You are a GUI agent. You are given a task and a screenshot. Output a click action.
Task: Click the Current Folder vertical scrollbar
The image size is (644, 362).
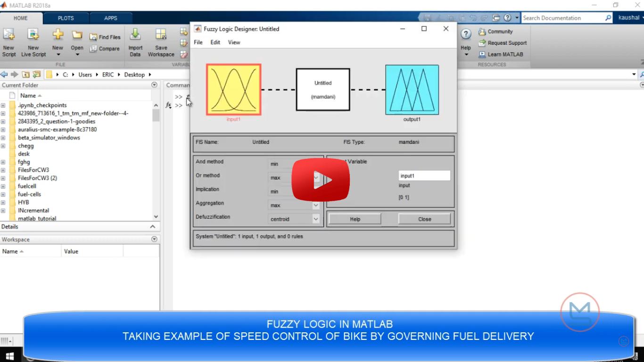coord(156,160)
